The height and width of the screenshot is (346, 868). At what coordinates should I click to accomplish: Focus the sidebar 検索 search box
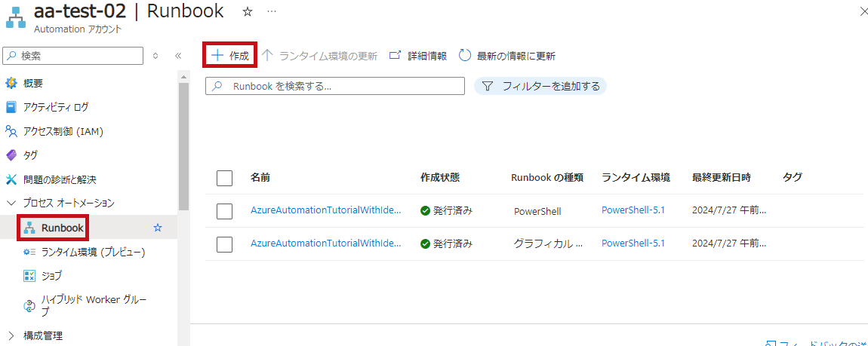(x=73, y=55)
